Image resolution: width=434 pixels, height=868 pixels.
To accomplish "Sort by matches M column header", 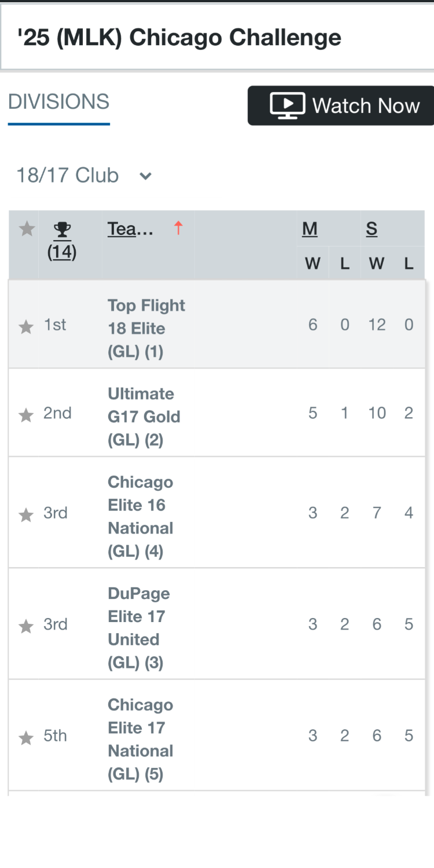I will click(x=310, y=229).
